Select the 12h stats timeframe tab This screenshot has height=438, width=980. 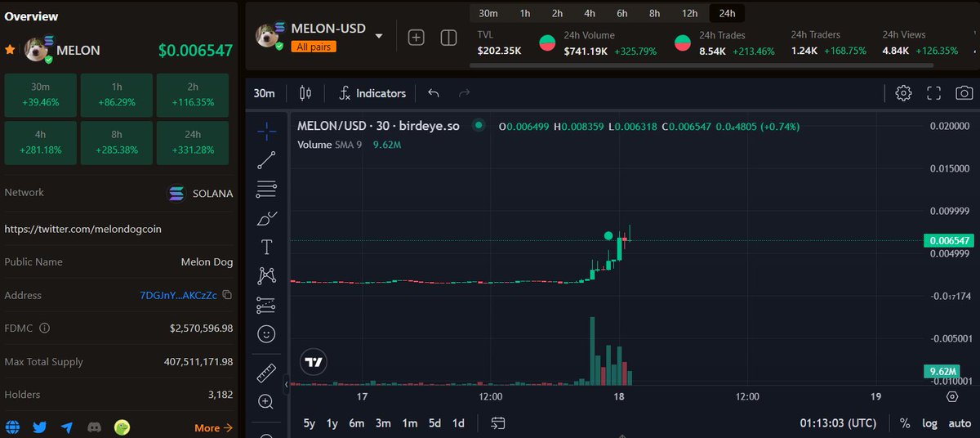click(x=690, y=13)
